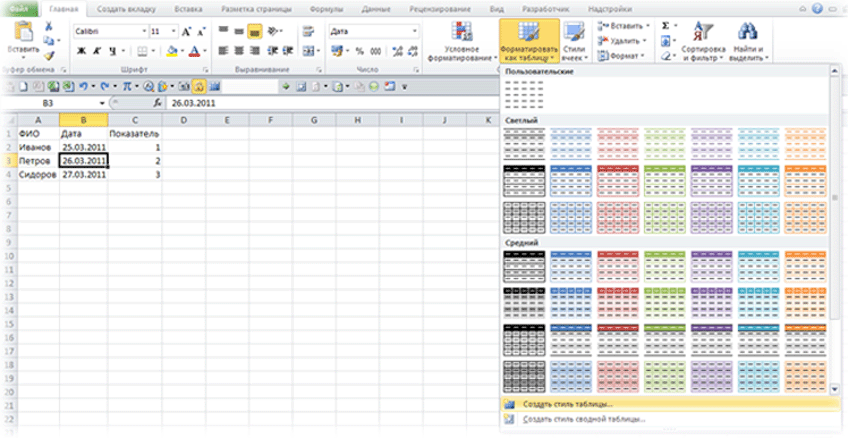Apply percent style format

[360, 51]
